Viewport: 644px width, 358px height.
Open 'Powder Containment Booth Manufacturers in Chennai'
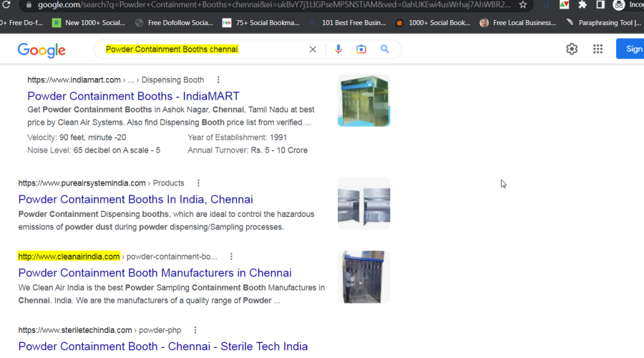[155, 273]
